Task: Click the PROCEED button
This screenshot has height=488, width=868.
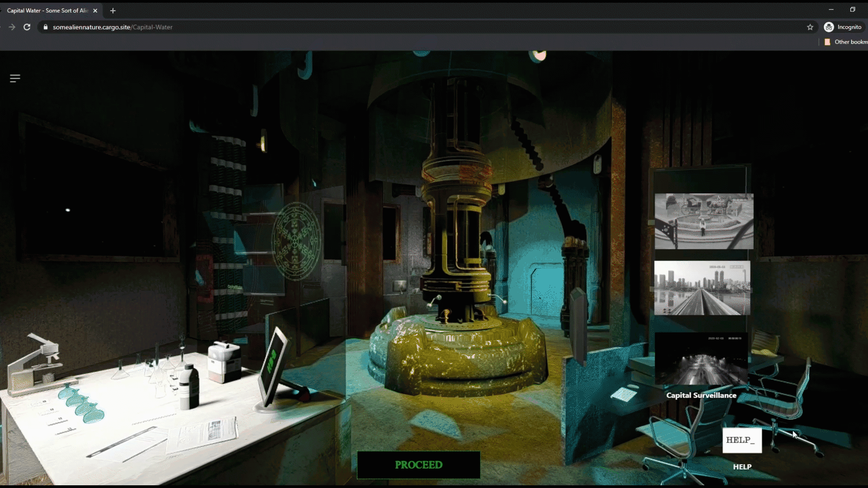Action: coord(419,465)
